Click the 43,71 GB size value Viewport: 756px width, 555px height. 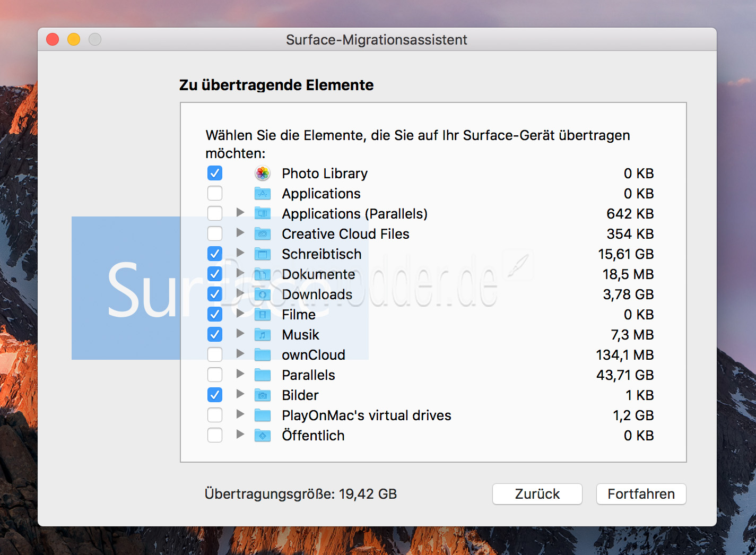625,375
